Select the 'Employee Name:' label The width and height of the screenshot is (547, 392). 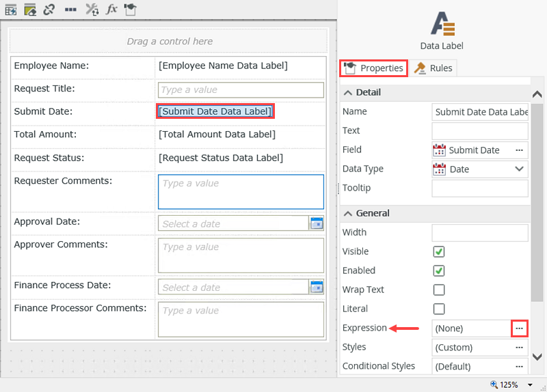coord(52,66)
